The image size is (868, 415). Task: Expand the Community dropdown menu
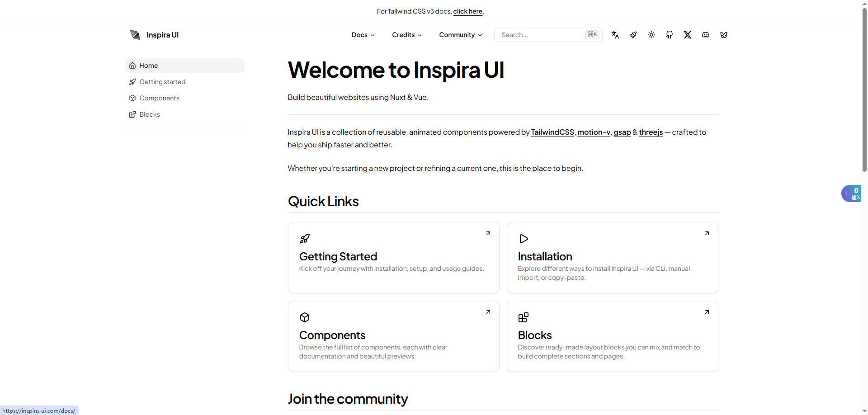[461, 35]
